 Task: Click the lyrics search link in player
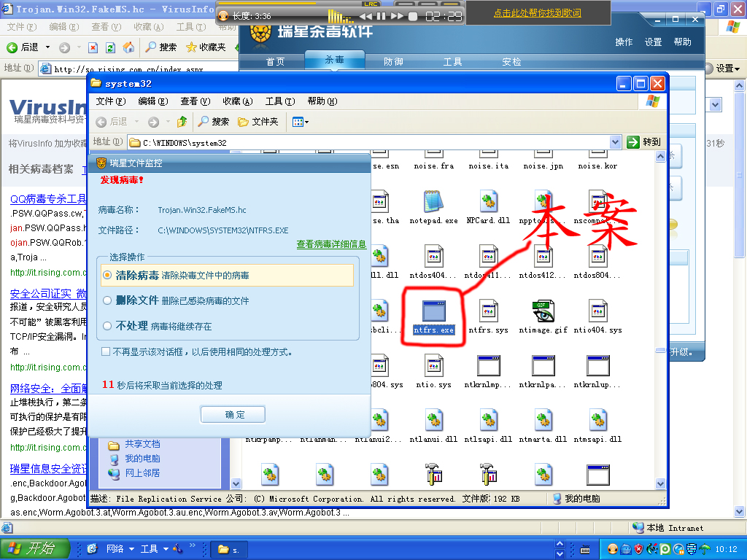pos(538,13)
